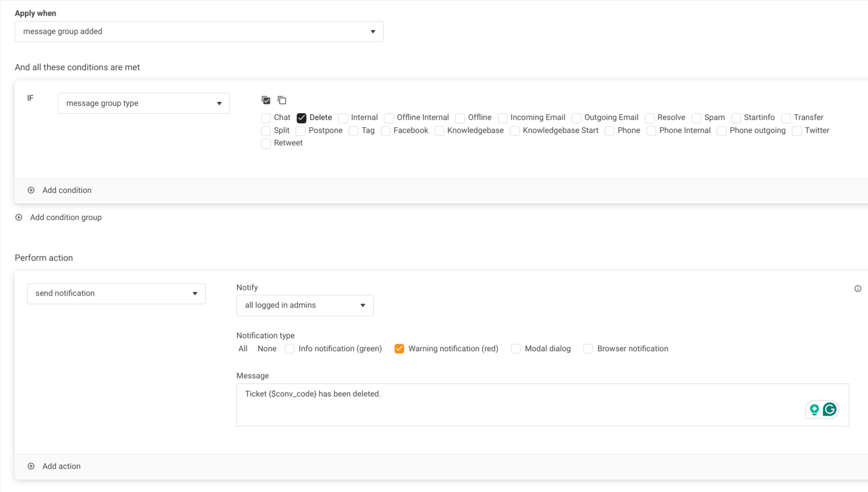Enable the Incoming Email checkbox
Image resolution: width=868 pixels, height=492 pixels.
[502, 118]
